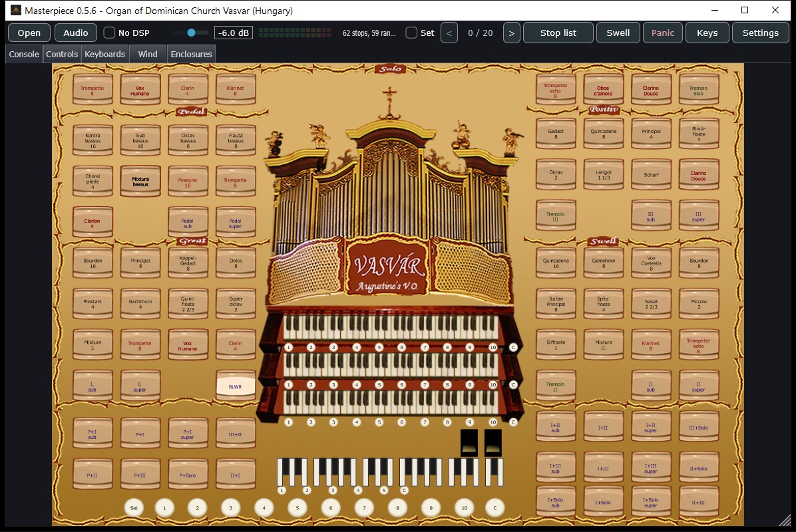
Task: Enable the Tremolo Solo stop
Action: [699, 90]
